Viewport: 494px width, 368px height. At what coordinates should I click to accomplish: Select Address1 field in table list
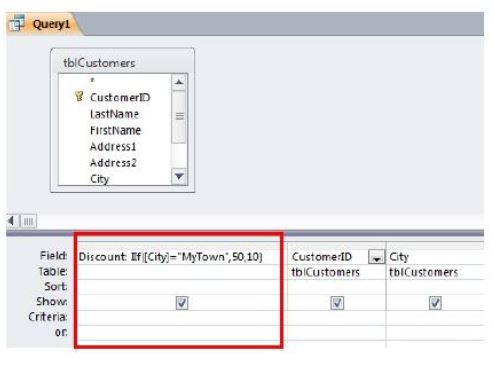pos(113,147)
